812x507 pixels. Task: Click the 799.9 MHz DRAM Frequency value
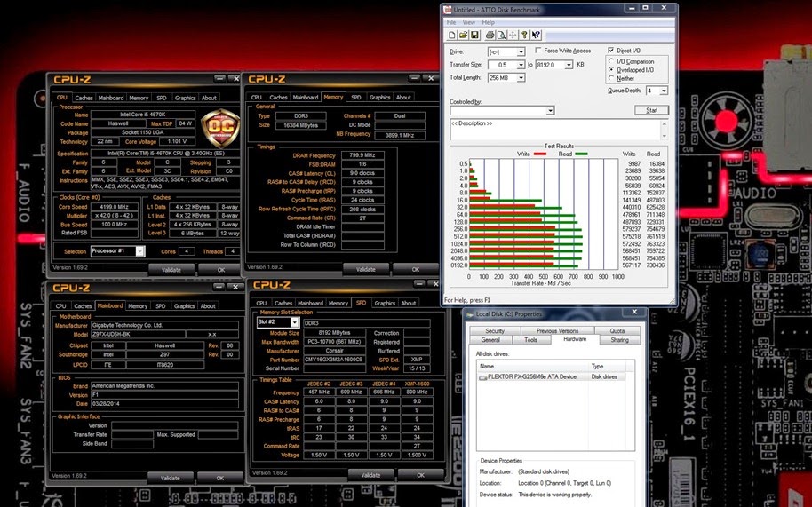coord(362,155)
